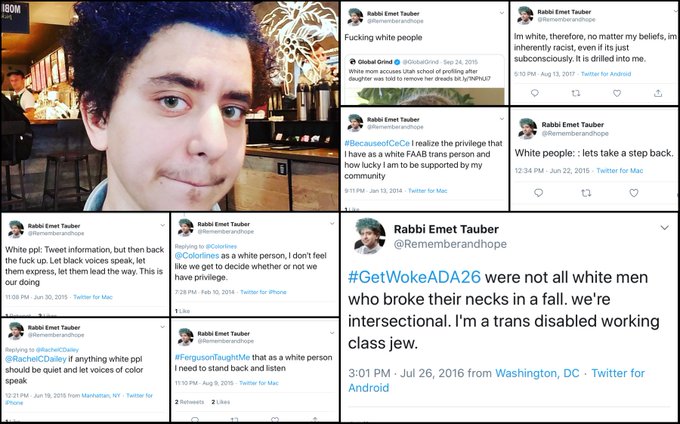Like the 'inherently racist' tweet
Screen dimensions: 680x424
click(x=617, y=93)
